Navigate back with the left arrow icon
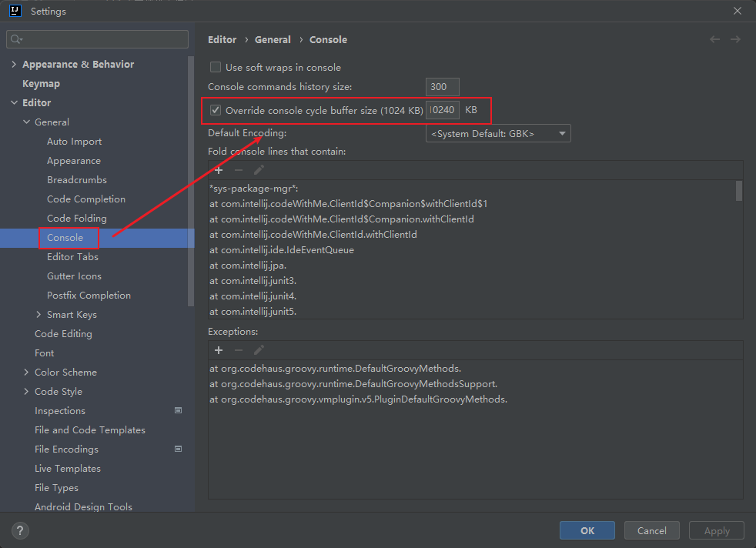The height and width of the screenshot is (548, 756). [714, 39]
